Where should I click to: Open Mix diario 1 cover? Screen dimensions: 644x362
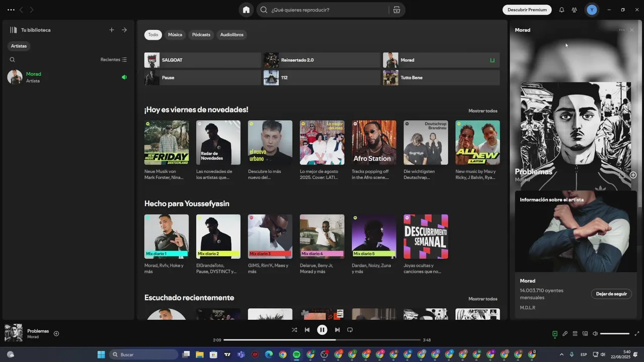[x=167, y=236]
